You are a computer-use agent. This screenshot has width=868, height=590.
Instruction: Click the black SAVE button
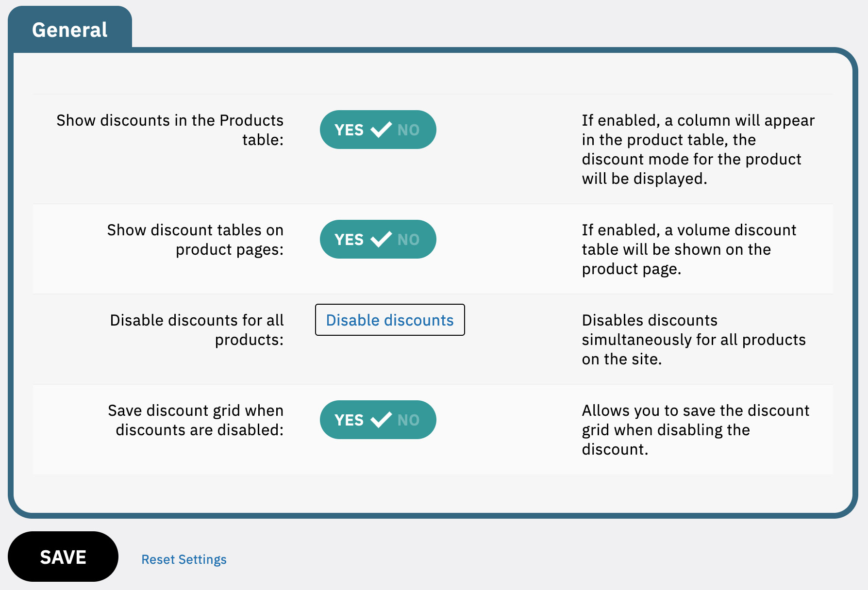tap(63, 557)
